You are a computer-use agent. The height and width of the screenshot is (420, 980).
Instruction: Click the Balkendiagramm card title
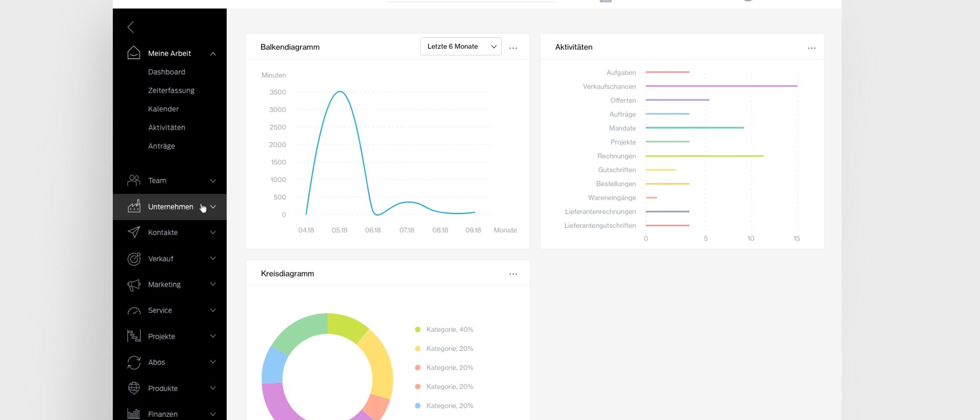290,47
